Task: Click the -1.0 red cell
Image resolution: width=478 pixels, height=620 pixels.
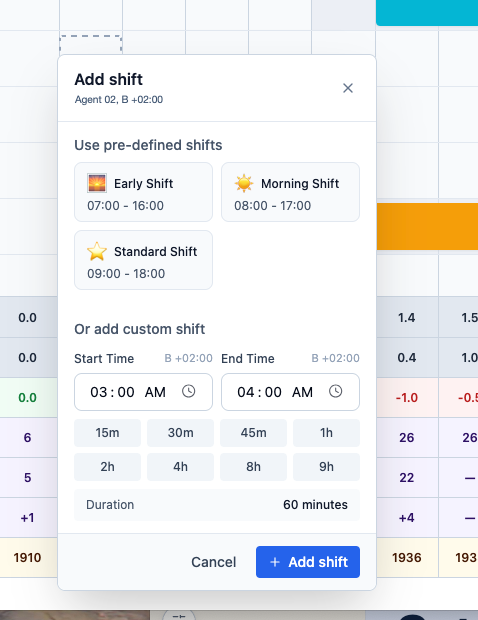Action: click(407, 397)
